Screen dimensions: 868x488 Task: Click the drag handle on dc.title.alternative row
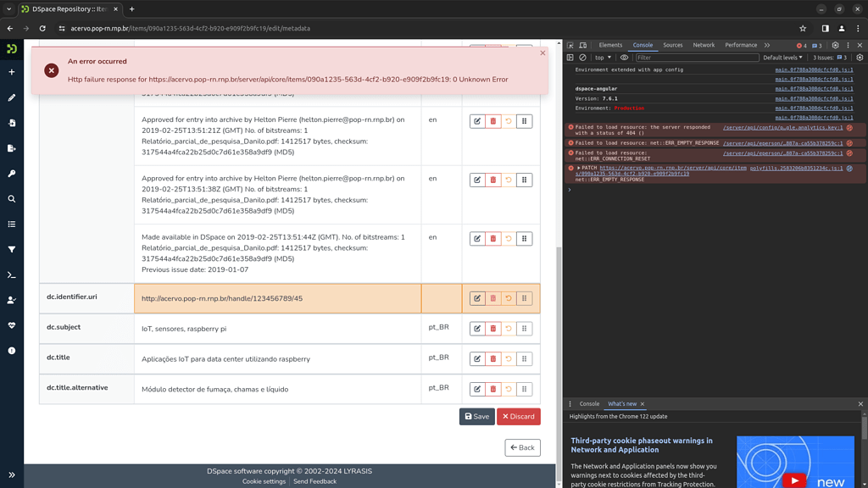pyautogui.click(x=524, y=390)
